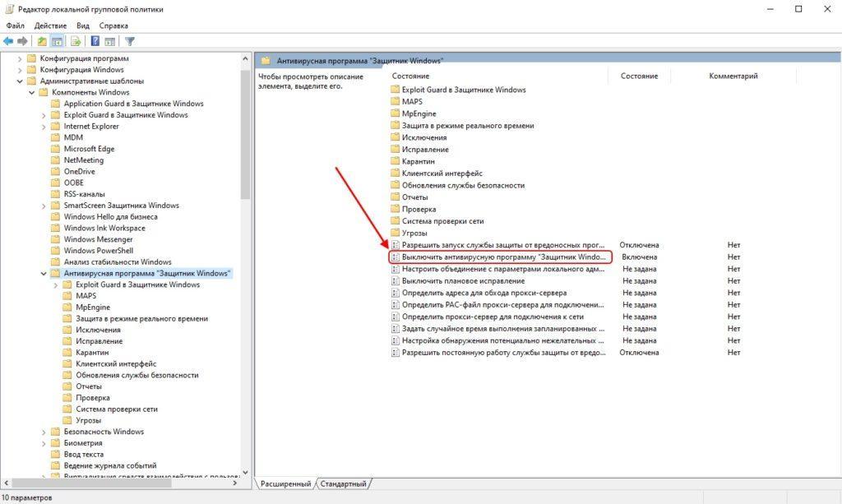The image size is (842, 504).
Task: Open the Файл menu
Action: [x=15, y=25]
